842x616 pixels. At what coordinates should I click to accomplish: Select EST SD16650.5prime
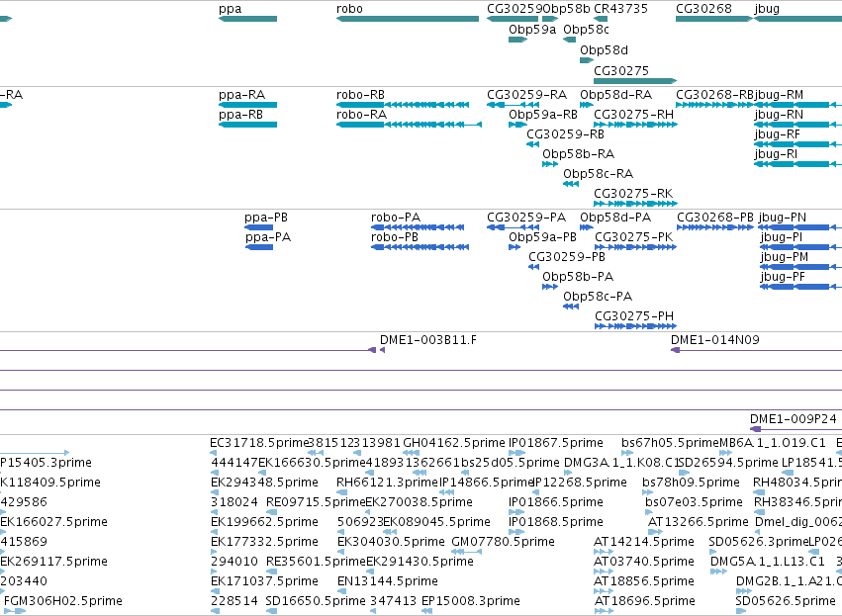pos(271,611)
